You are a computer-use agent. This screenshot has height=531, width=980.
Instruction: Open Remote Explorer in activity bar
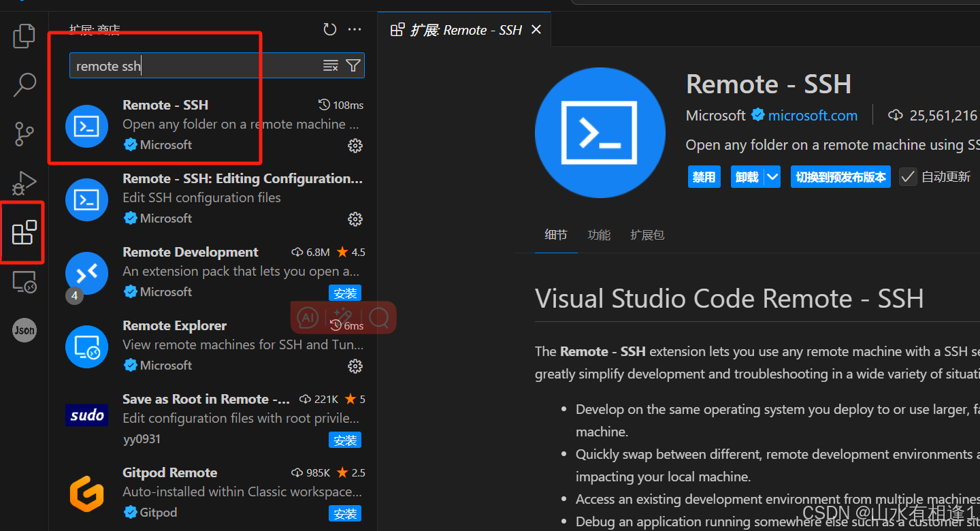click(x=24, y=281)
